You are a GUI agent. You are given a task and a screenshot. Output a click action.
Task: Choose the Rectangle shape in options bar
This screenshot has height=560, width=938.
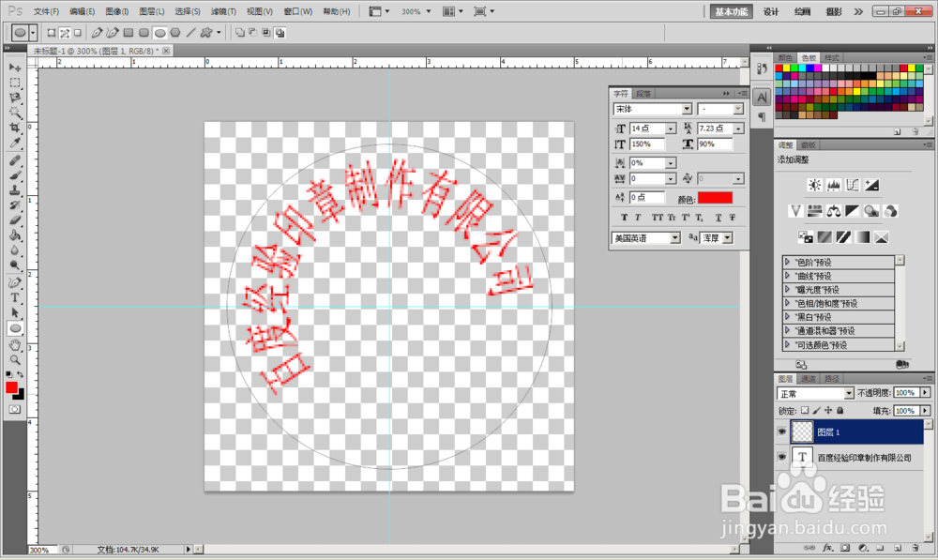[128, 33]
